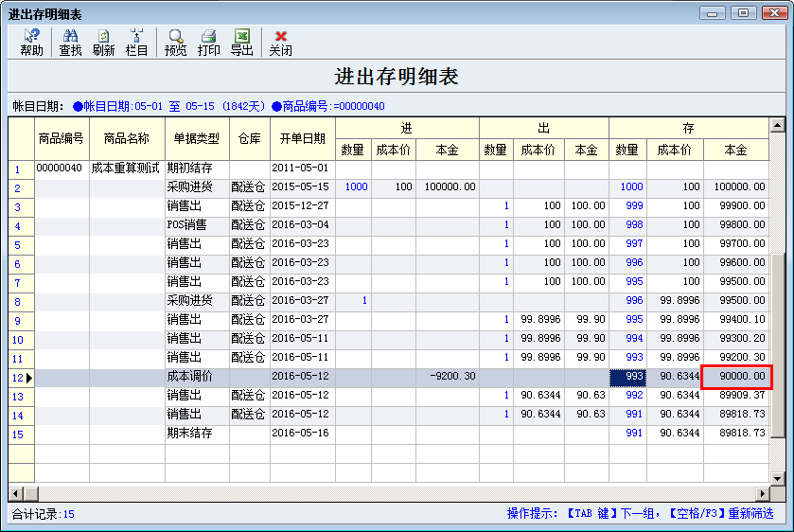794x532 pixels.
Task: Maximize the 进出存明细表 window
Action: tap(743, 12)
